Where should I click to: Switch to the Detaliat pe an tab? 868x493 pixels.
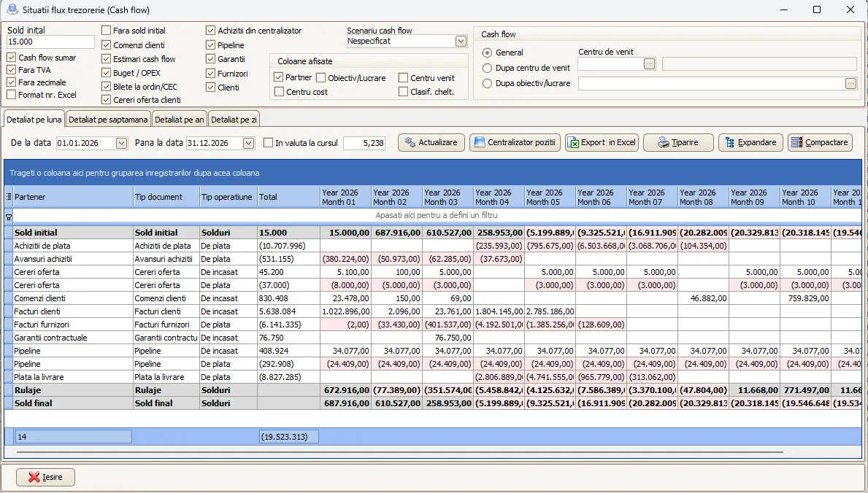coord(180,120)
